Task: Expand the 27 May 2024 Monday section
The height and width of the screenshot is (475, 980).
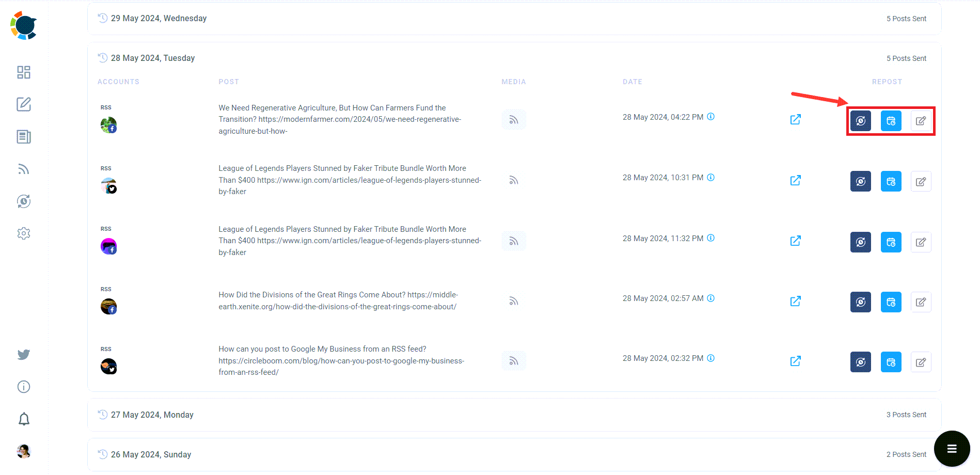Action: pyautogui.click(x=152, y=415)
